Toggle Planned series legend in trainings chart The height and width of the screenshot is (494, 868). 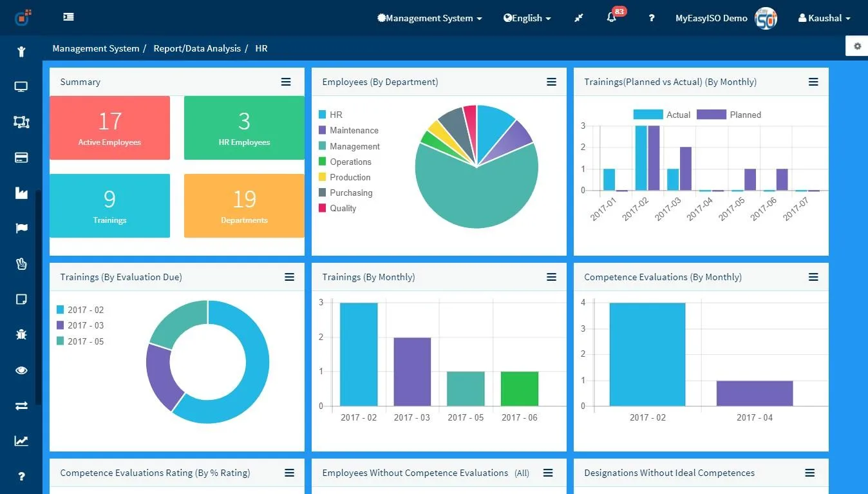point(729,115)
